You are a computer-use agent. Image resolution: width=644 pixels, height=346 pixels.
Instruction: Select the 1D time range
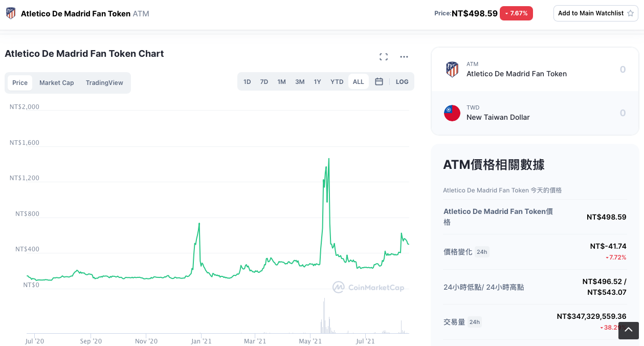(x=247, y=81)
